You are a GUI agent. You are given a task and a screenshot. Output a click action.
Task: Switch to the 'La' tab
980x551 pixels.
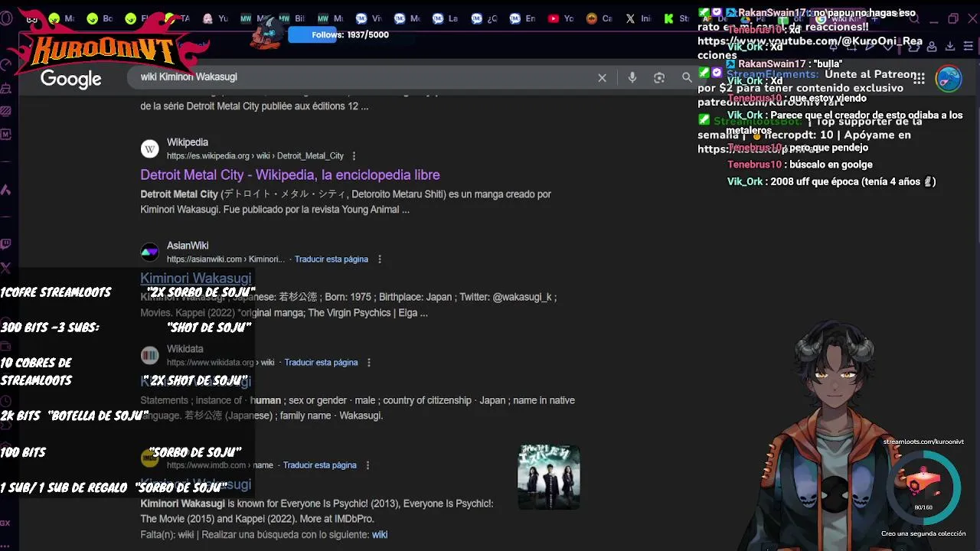tap(446, 18)
